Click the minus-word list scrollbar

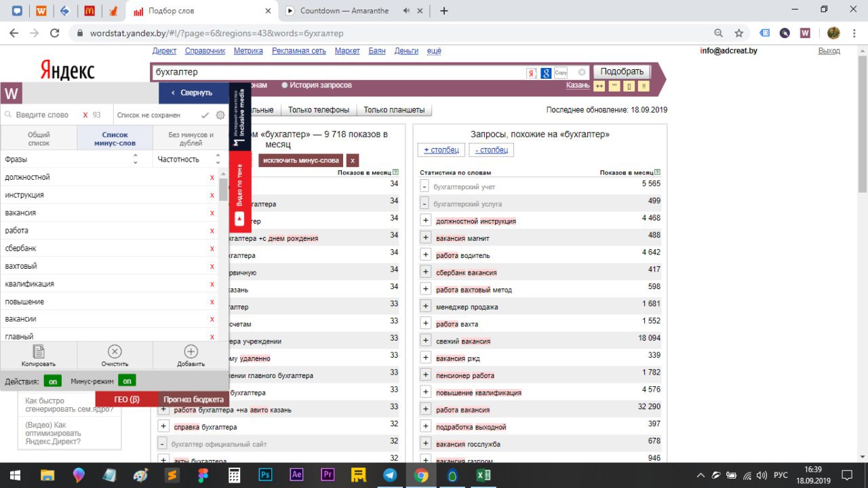coord(223,189)
